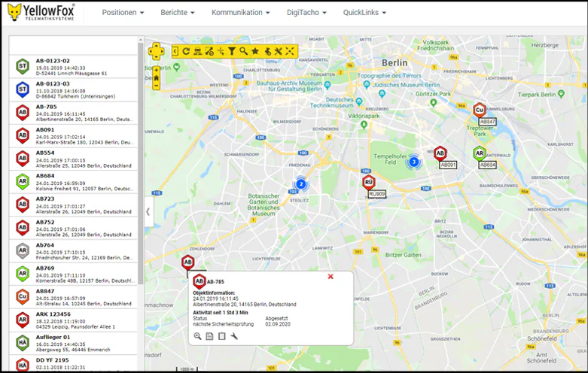The image size is (588, 373).
Task: Click the green AR marker labeled AB684 on the map
Action: [x=480, y=153]
